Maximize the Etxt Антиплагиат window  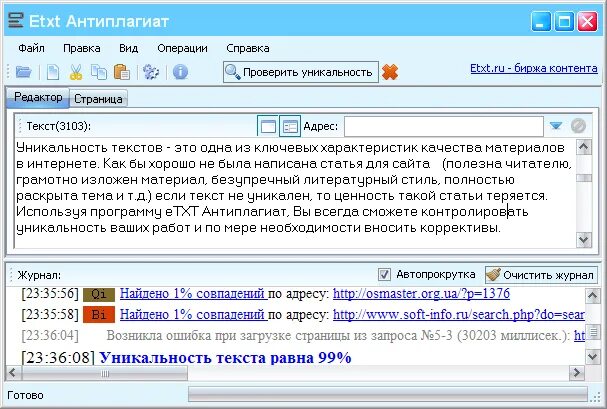click(564, 21)
